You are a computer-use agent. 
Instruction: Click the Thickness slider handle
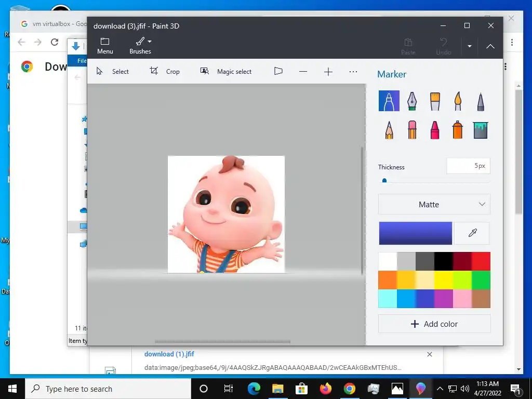click(384, 181)
